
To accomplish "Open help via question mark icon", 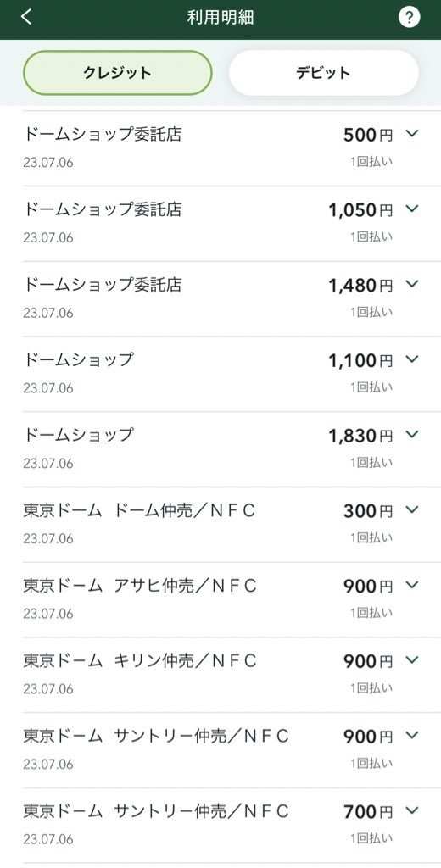I will tap(409, 17).
